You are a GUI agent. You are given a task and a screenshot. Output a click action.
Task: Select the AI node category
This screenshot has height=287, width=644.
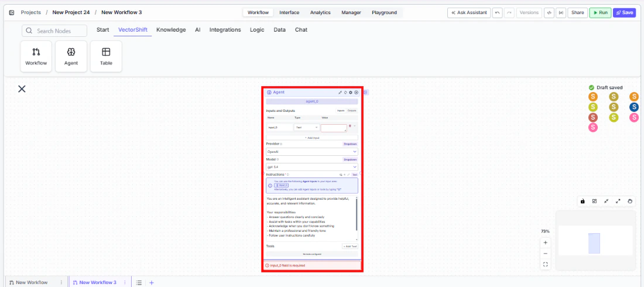(197, 30)
